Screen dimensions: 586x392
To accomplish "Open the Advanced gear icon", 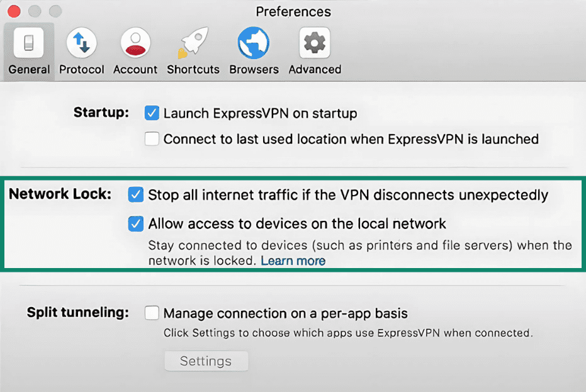I will point(313,42).
